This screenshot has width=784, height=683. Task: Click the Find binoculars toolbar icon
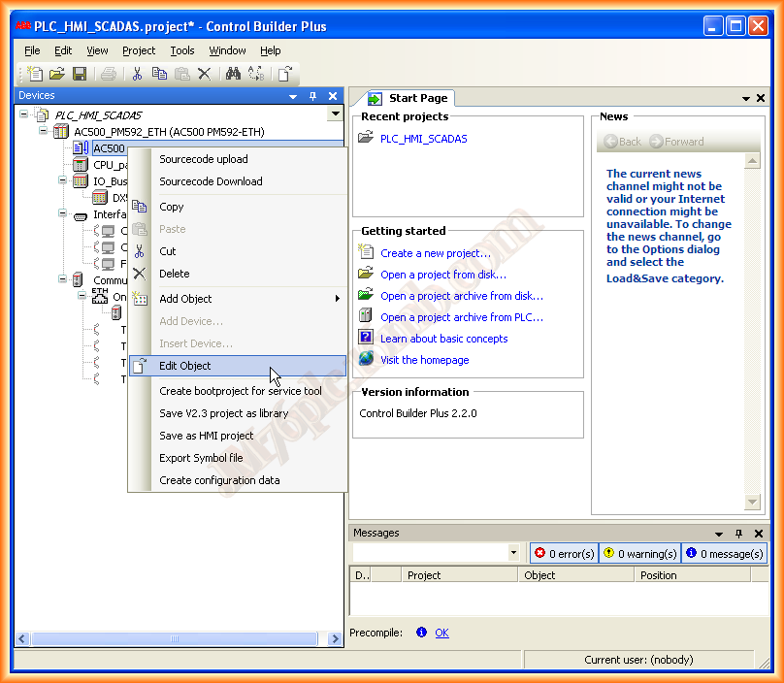pyautogui.click(x=233, y=74)
